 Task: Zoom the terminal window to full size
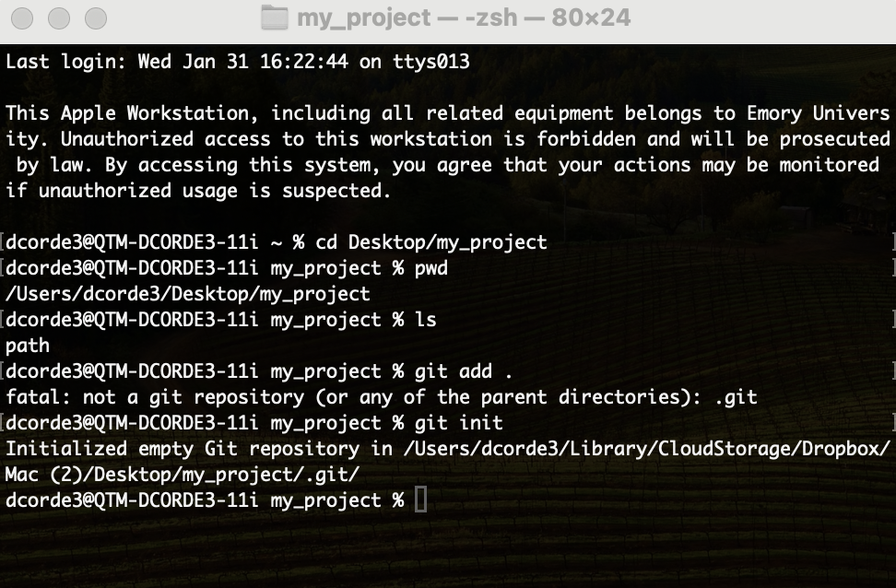coord(94,18)
